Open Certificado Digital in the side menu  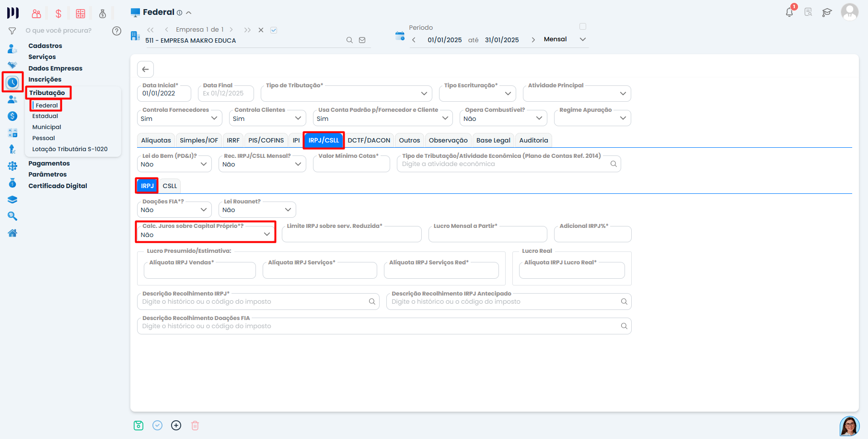(58, 186)
